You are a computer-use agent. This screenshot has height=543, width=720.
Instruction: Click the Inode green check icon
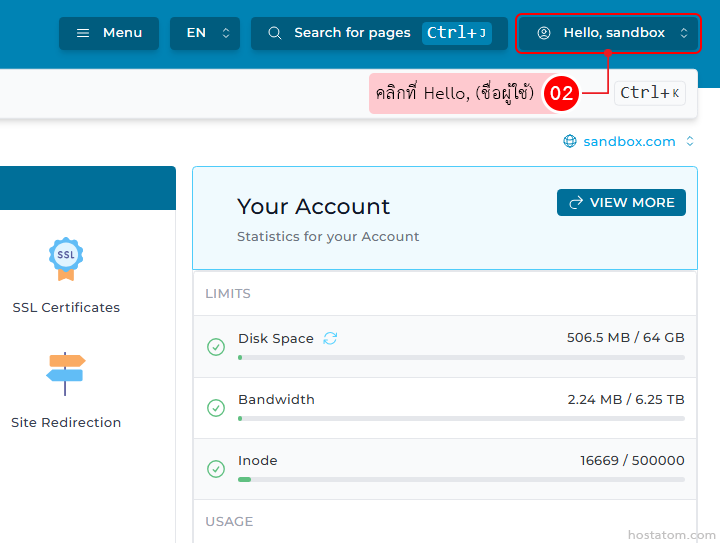click(215, 469)
